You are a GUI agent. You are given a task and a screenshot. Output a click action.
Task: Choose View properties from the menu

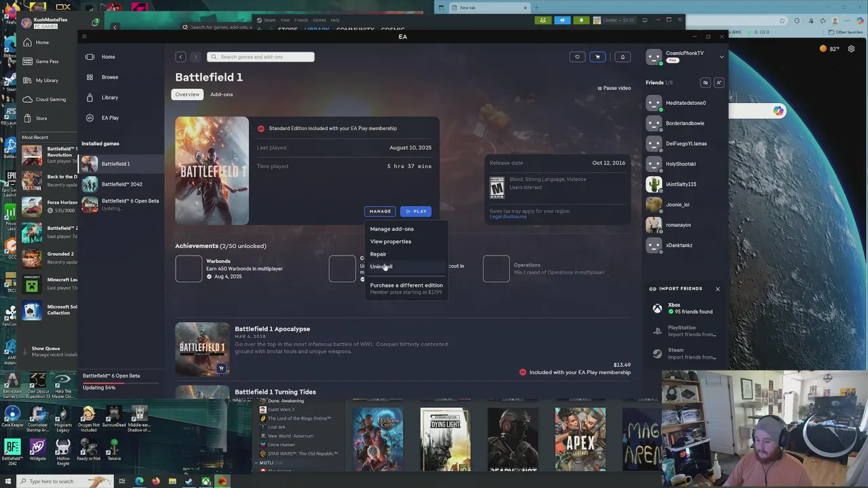coord(391,241)
